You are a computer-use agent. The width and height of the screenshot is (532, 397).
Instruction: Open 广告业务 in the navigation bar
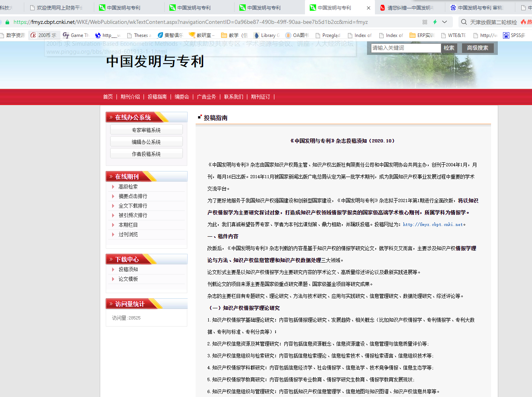pyautogui.click(x=207, y=97)
